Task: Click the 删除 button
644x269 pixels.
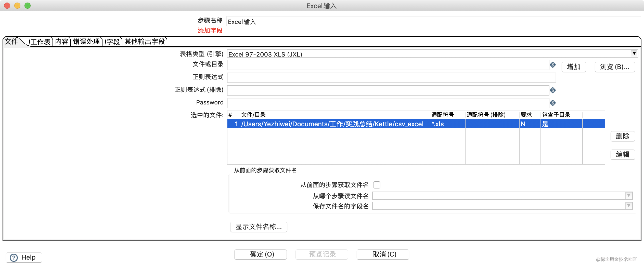Action: pyautogui.click(x=623, y=136)
